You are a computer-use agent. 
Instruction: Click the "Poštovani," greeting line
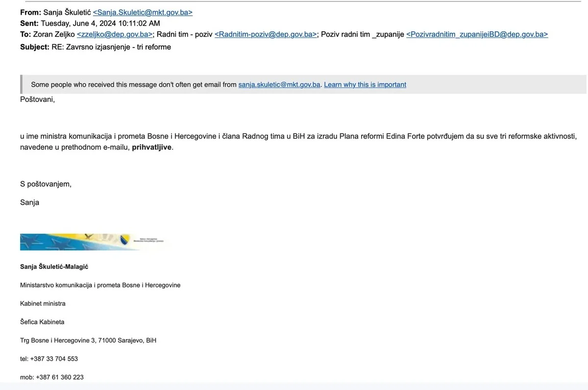click(x=37, y=99)
